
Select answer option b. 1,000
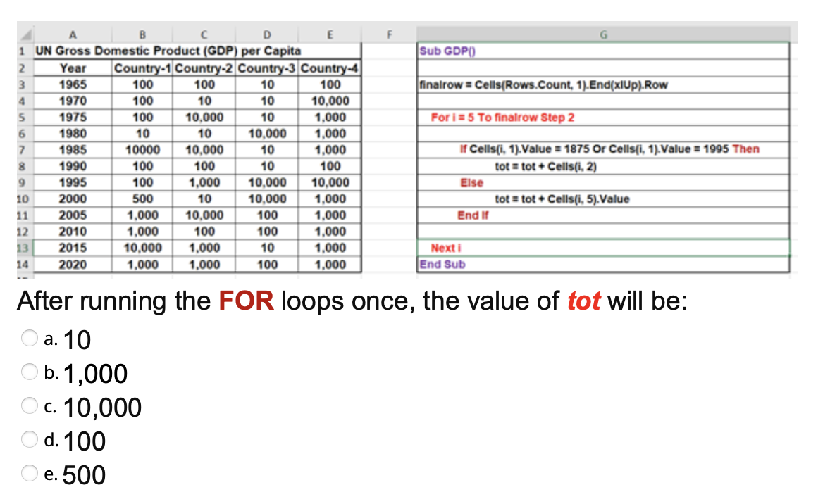29,372
